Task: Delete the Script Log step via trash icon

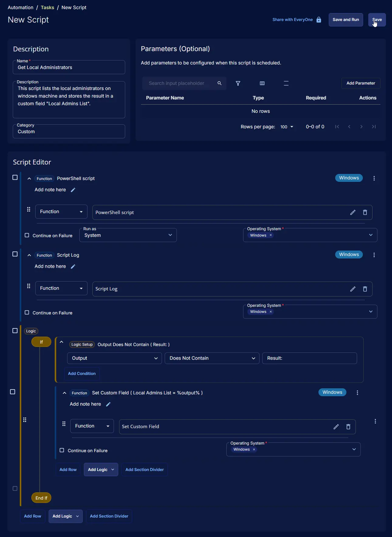Action: 365,289
